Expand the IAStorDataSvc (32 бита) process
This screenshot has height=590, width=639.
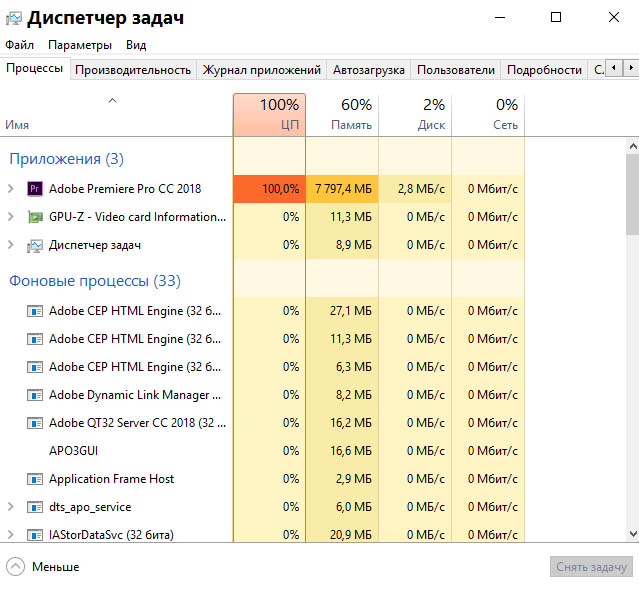click(x=11, y=535)
